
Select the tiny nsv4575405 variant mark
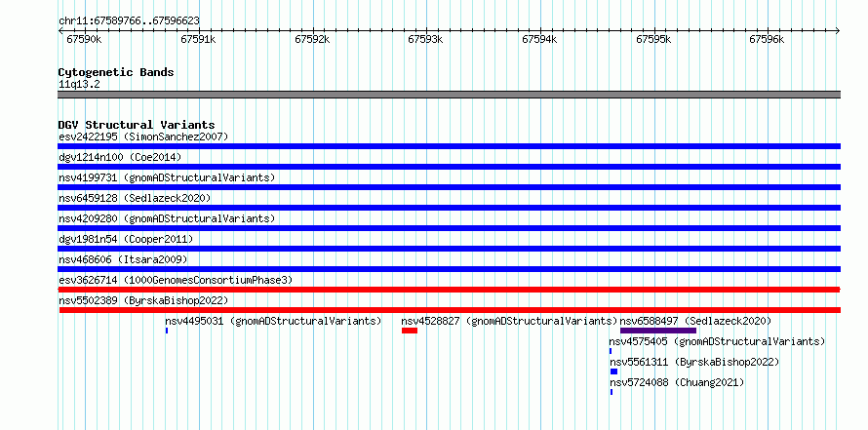coord(611,351)
